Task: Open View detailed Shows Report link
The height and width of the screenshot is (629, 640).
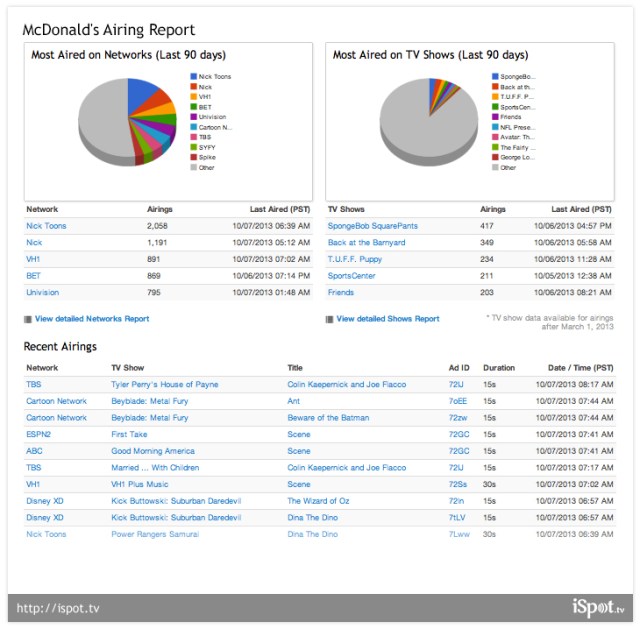Action: tap(388, 319)
